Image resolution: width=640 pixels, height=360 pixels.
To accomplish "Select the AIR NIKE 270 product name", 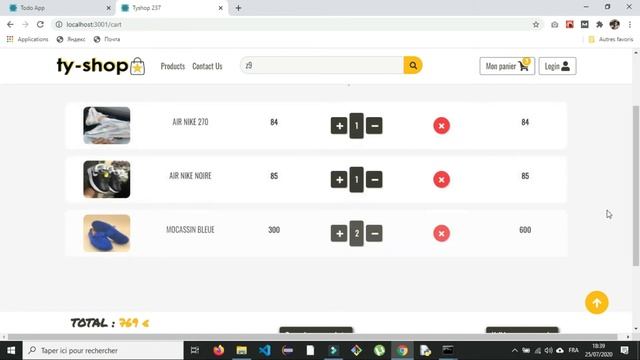I will click(190, 122).
